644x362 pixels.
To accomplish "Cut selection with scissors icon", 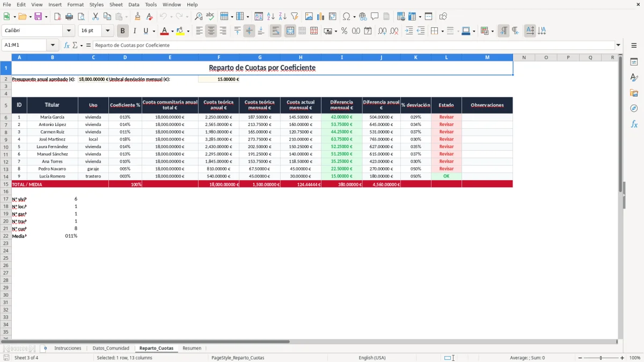I will [x=96, y=17].
